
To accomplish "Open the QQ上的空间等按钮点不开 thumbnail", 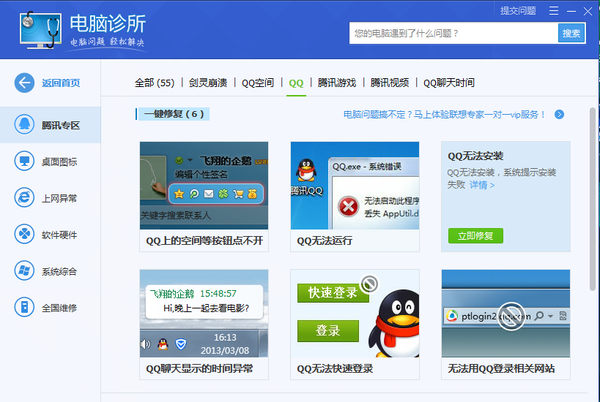I will click(204, 186).
